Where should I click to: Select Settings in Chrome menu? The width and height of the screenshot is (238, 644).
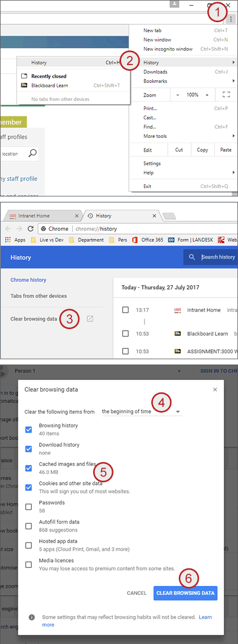184,163
